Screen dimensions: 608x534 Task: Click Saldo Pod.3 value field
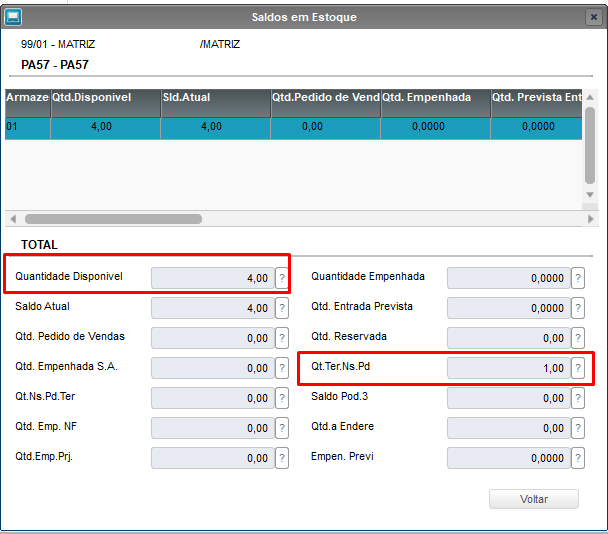tap(509, 398)
